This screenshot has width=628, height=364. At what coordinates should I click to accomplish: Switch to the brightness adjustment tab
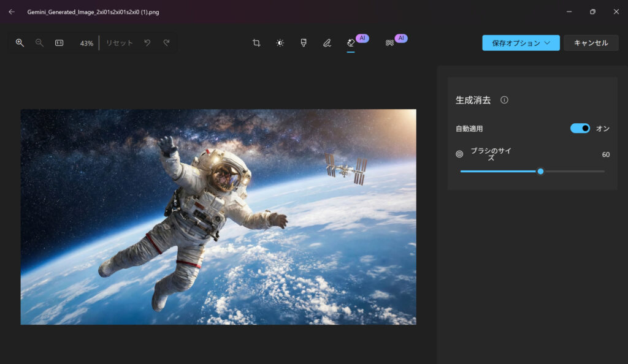click(x=280, y=43)
